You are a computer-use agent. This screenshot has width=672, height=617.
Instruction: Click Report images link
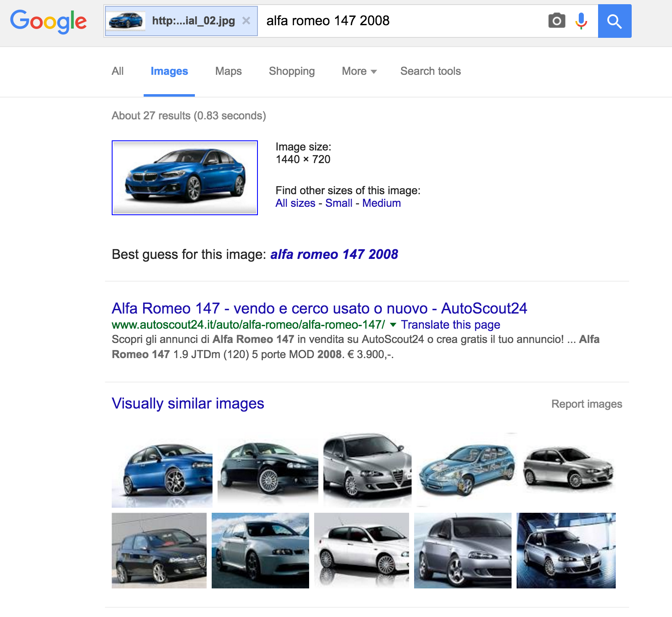tap(587, 404)
